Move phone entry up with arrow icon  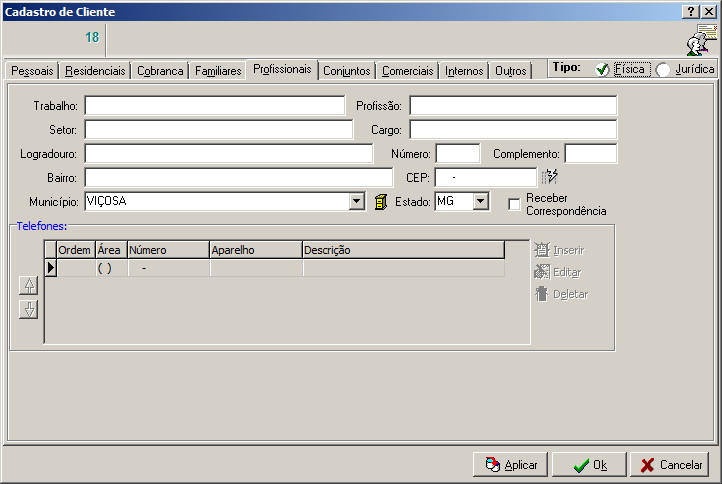(x=28, y=285)
